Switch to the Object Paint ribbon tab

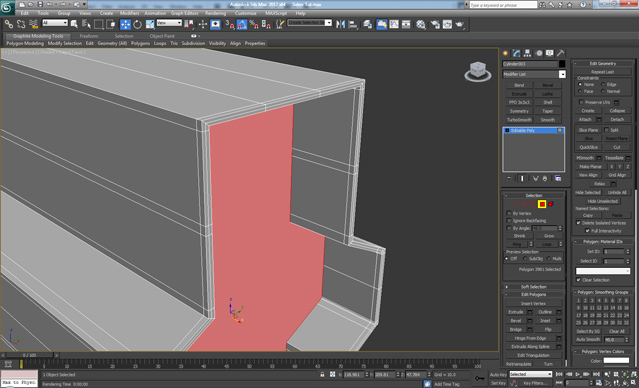click(x=162, y=36)
